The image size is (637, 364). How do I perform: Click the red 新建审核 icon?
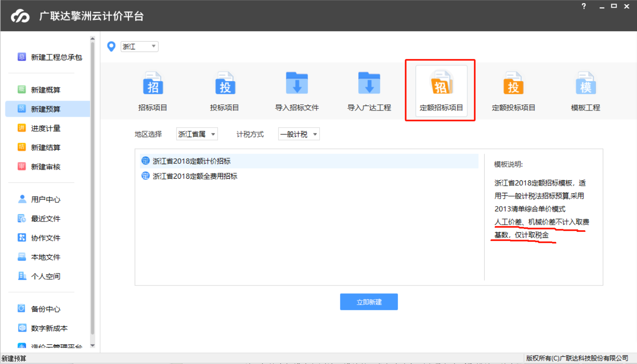click(22, 166)
